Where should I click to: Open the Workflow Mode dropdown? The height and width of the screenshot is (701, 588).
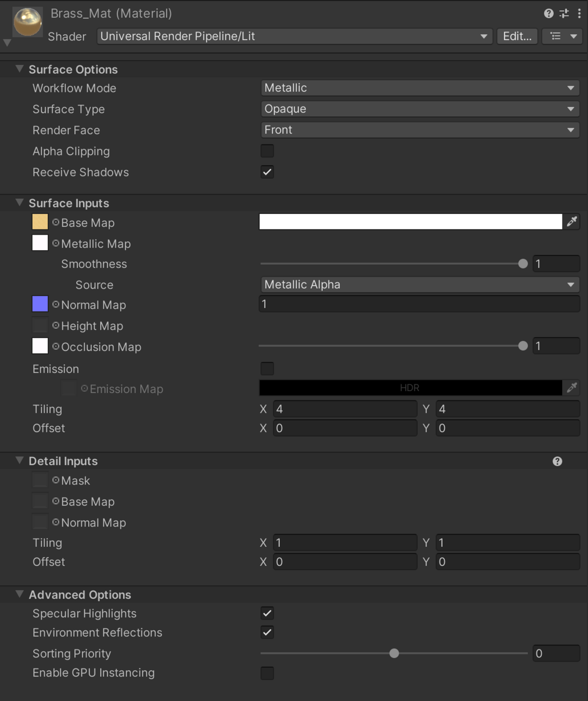tap(419, 88)
